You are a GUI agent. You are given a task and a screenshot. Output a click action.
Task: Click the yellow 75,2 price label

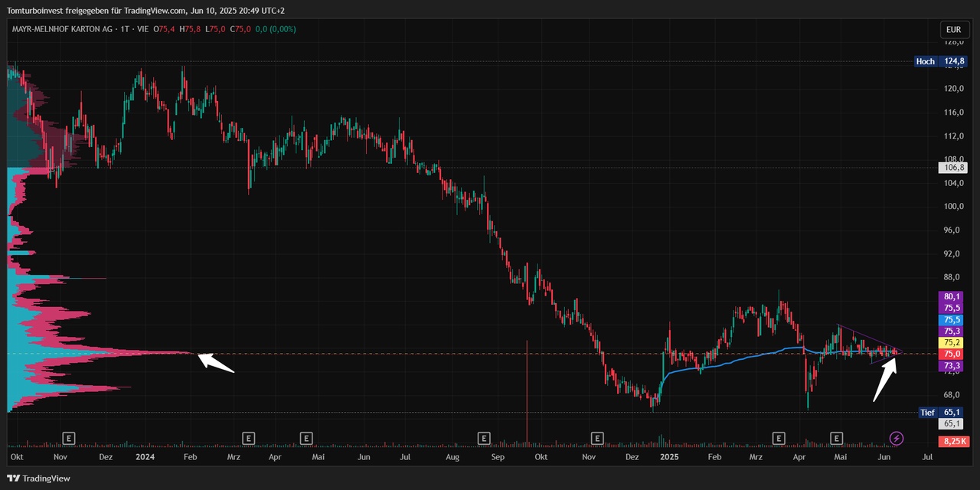tap(952, 342)
